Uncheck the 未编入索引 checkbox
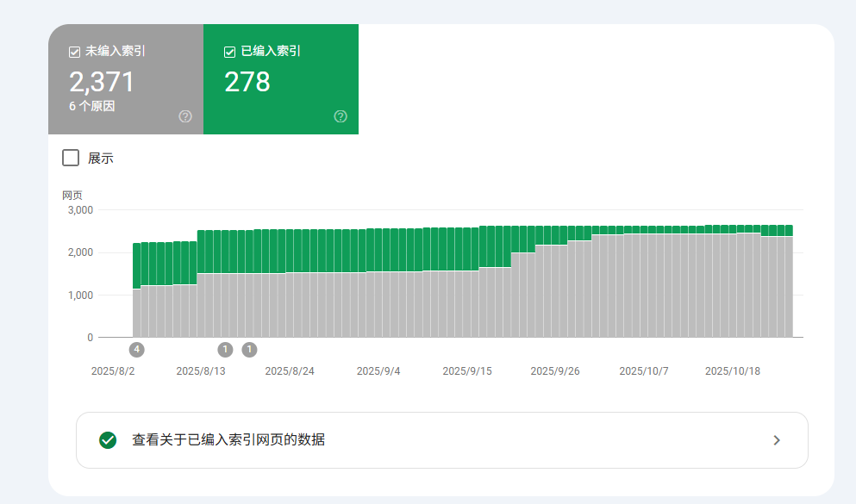 pos(75,52)
